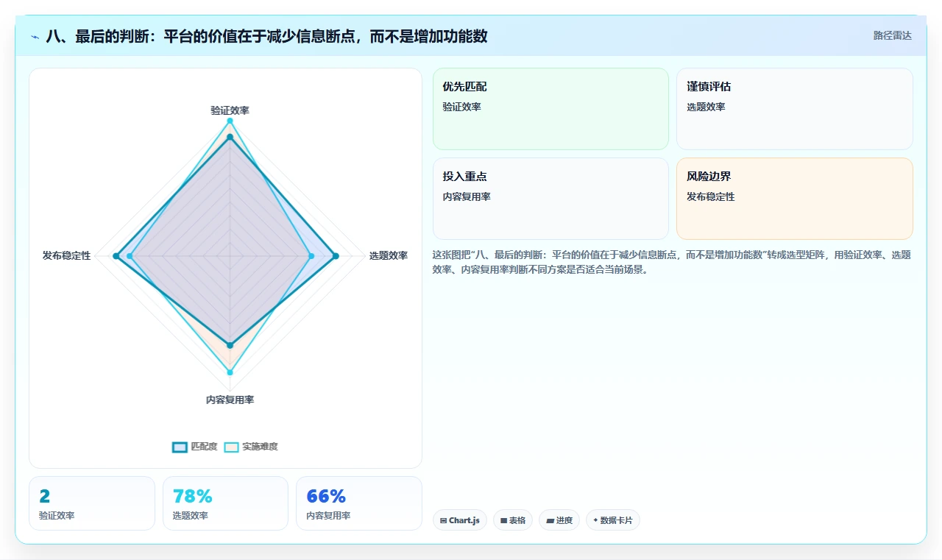Click the page title heading 八、最后的判断
Viewport: 942px width, 560px height.
(x=266, y=36)
